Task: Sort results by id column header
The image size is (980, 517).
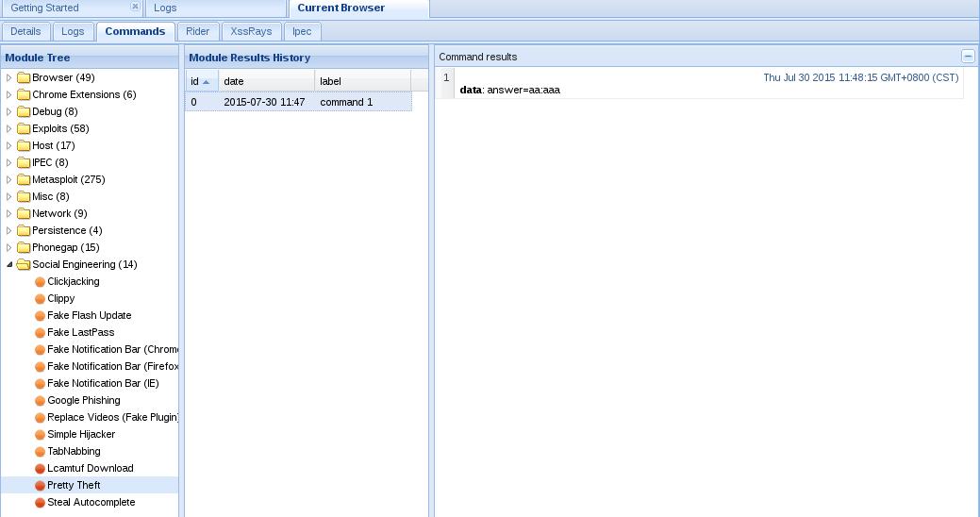Action: coord(200,81)
